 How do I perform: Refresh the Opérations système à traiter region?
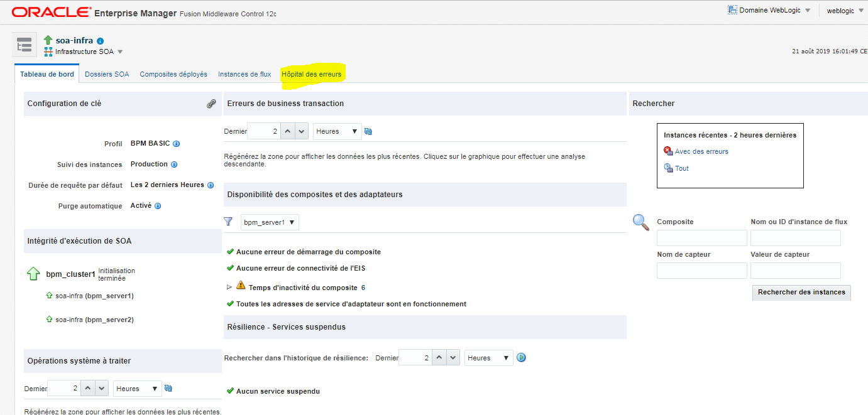tap(168, 389)
